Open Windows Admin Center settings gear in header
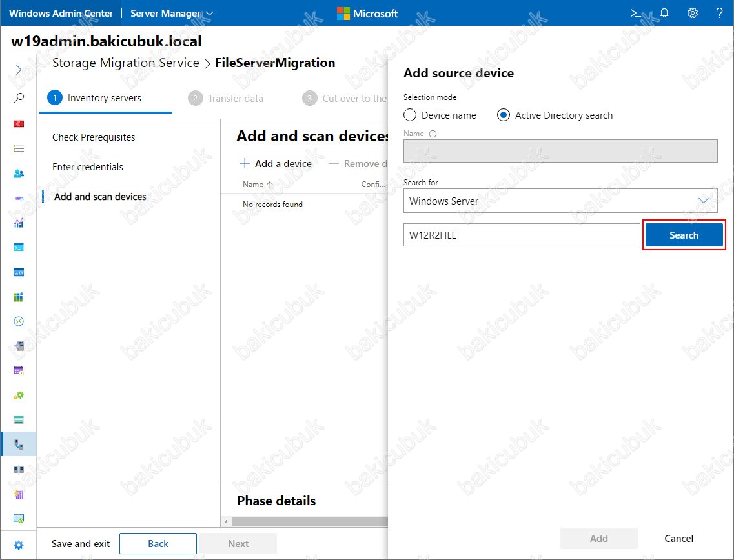The width and height of the screenshot is (734, 560). tap(692, 13)
